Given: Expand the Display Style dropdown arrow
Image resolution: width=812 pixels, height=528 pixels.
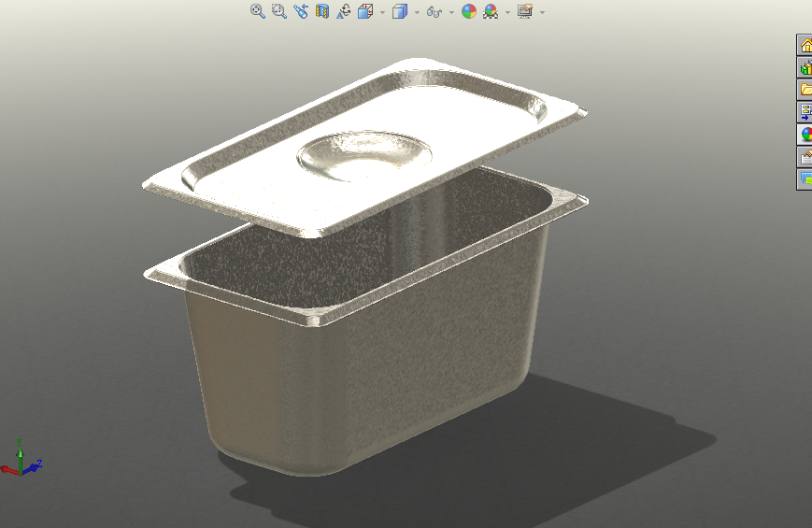Looking at the screenshot, I should coord(417,12).
